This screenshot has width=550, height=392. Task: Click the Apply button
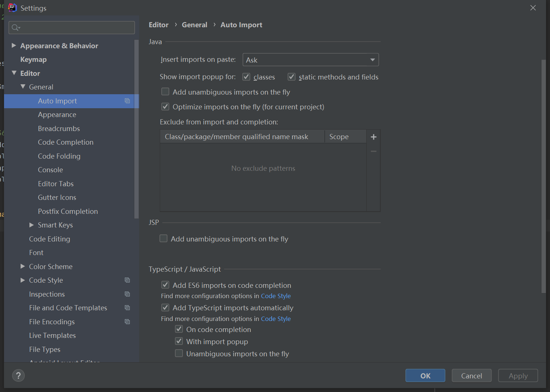[x=518, y=375]
